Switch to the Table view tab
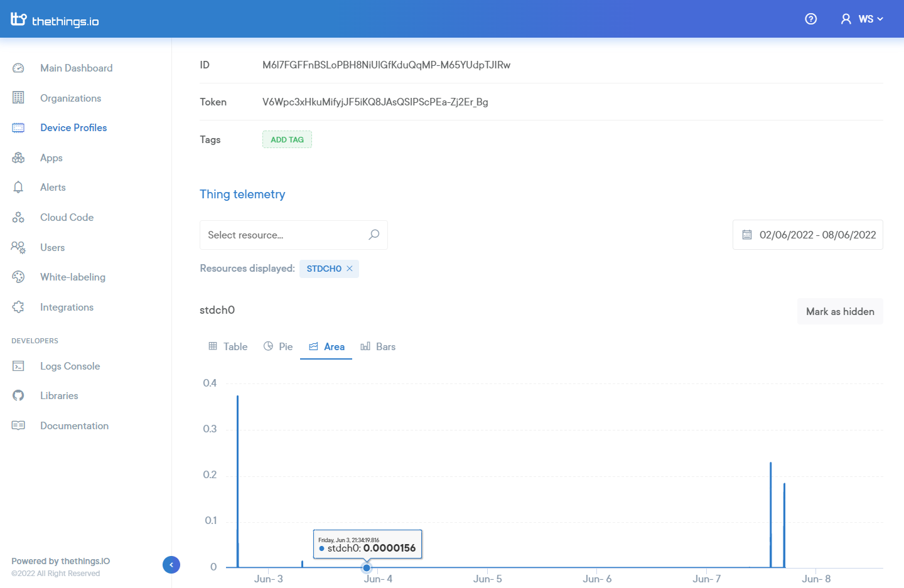The width and height of the screenshot is (904, 588). (228, 346)
